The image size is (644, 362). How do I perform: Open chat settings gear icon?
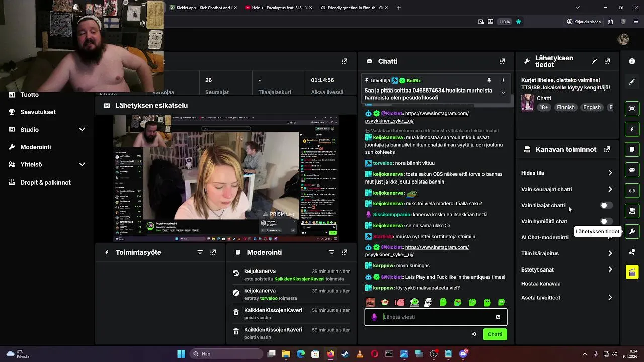474,334
